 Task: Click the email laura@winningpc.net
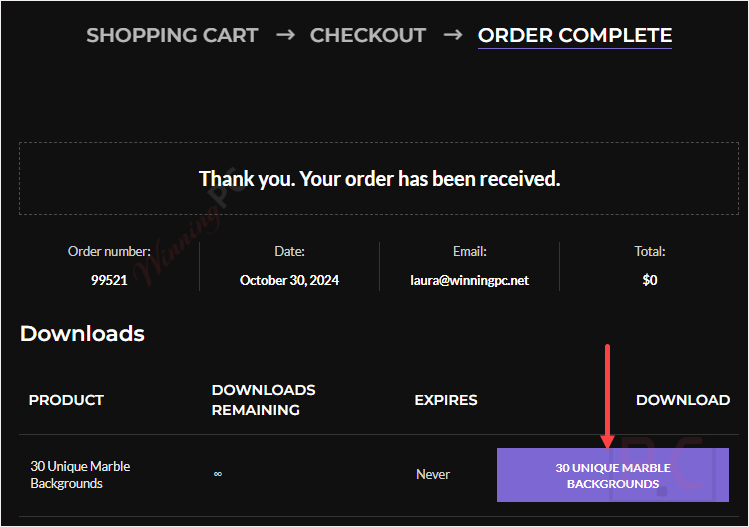click(470, 280)
